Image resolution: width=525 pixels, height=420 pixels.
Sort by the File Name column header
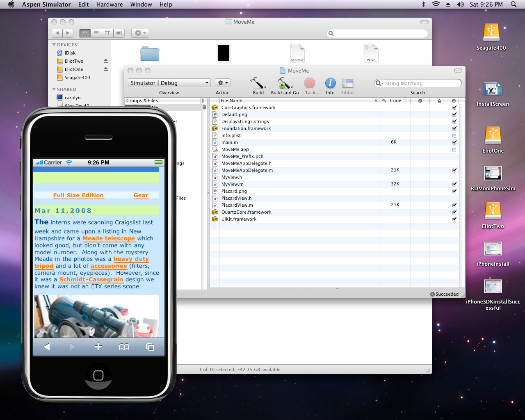299,100
